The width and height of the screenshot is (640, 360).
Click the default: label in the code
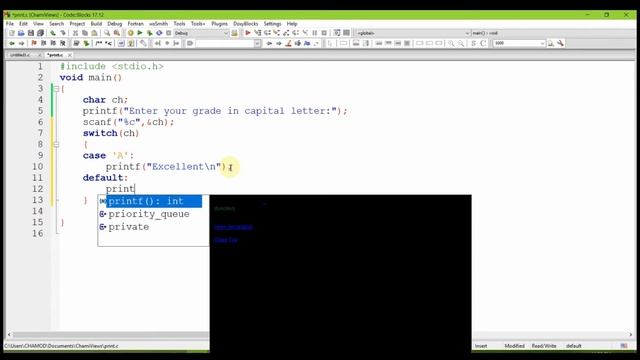tap(105, 178)
